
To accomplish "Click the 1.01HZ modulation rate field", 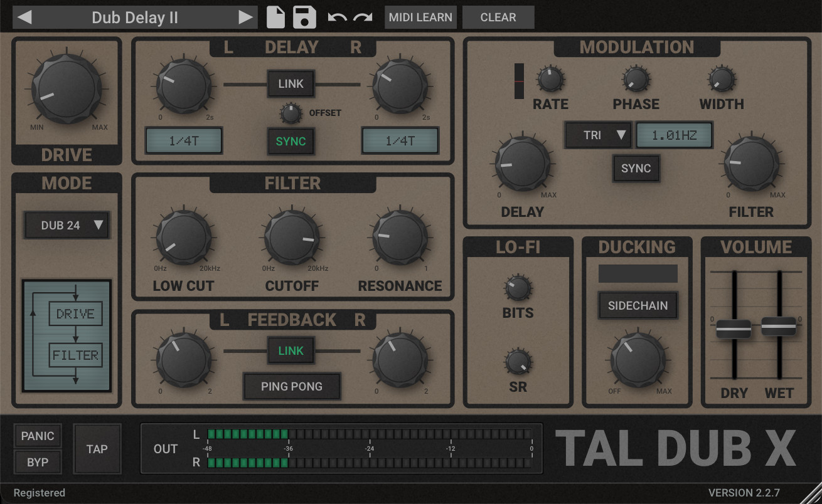I will (x=674, y=135).
